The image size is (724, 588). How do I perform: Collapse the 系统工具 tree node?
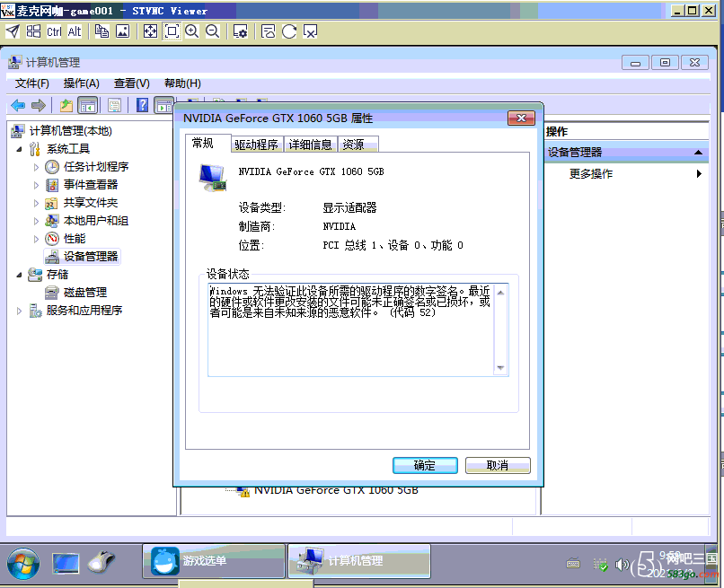(19, 149)
